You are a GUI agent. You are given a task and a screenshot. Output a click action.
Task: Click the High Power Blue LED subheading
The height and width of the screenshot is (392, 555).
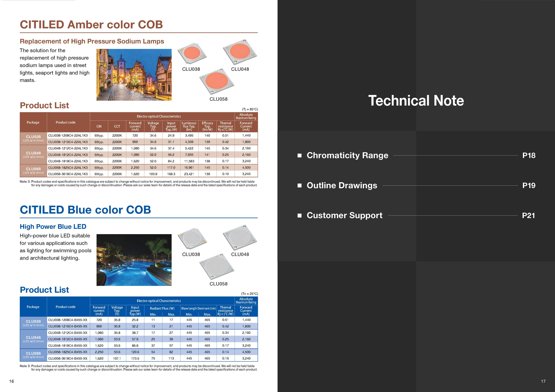[53, 227]
